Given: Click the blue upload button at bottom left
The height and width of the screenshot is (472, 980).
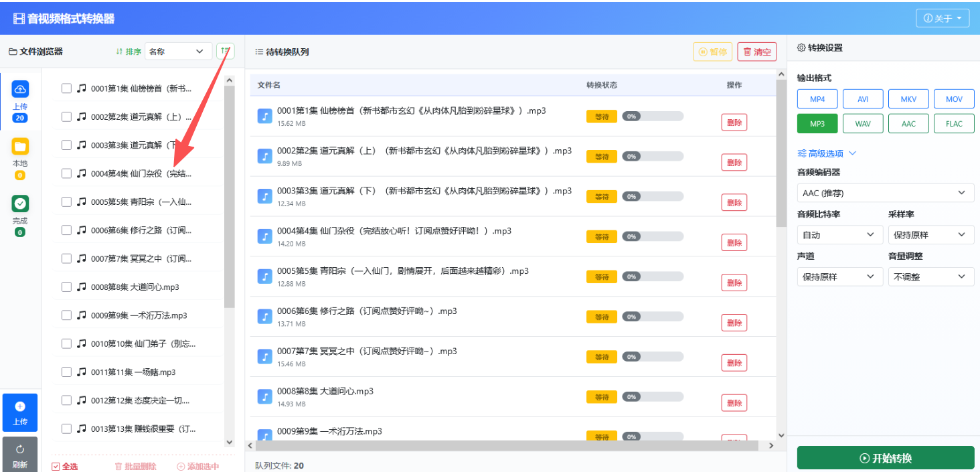Looking at the screenshot, I should [20, 412].
